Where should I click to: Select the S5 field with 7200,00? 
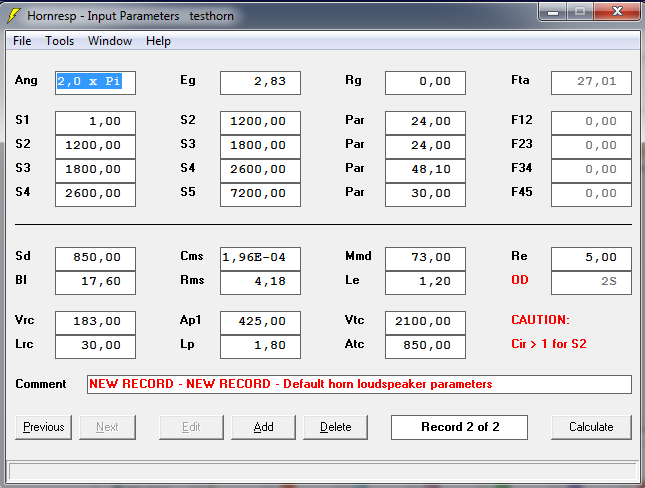260,195
